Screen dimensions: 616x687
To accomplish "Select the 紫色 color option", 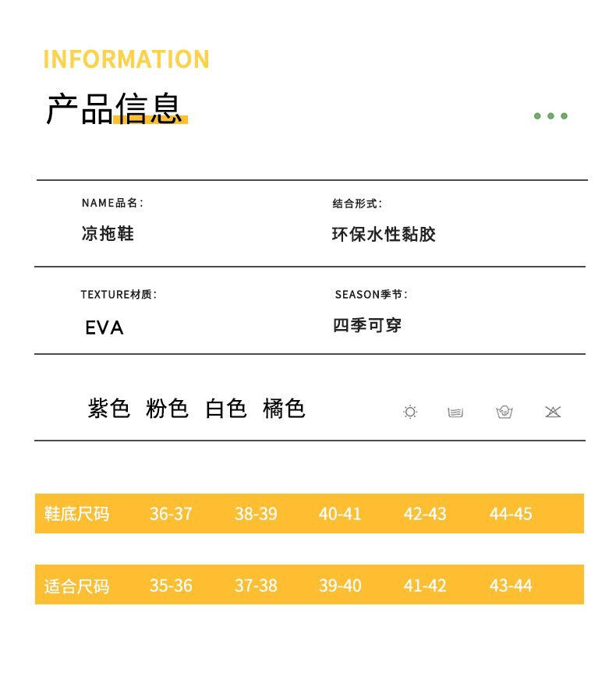I will coord(109,409).
